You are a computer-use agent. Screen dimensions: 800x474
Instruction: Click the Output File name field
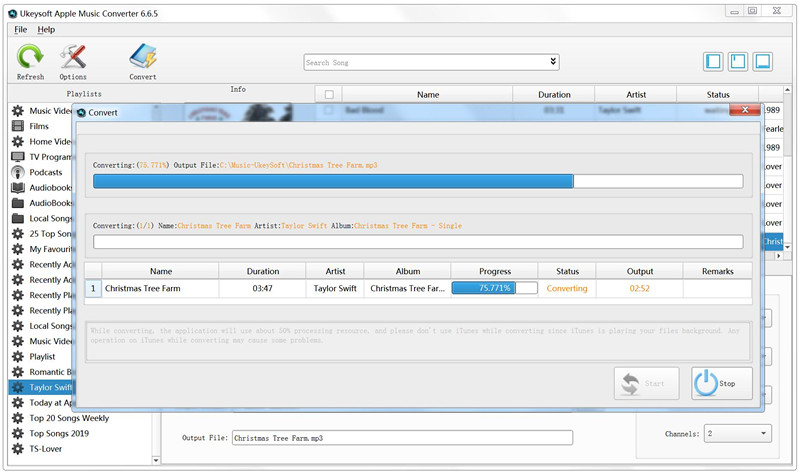[x=403, y=438]
